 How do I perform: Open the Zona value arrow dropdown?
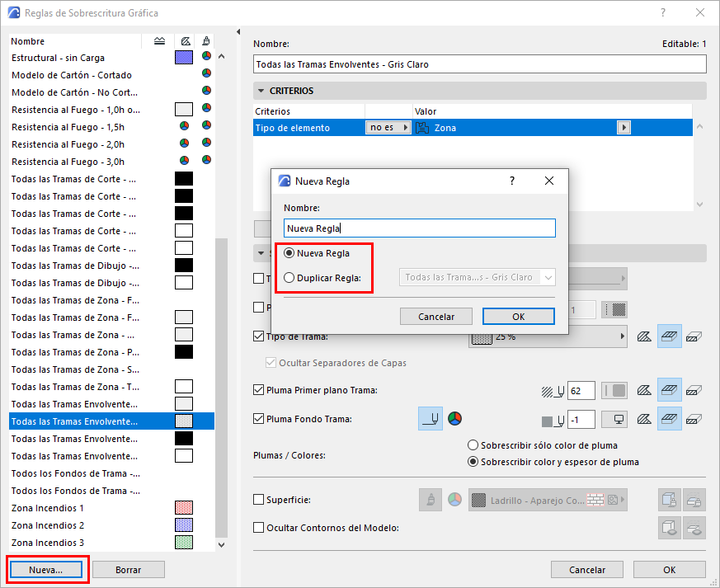(x=624, y=128)
